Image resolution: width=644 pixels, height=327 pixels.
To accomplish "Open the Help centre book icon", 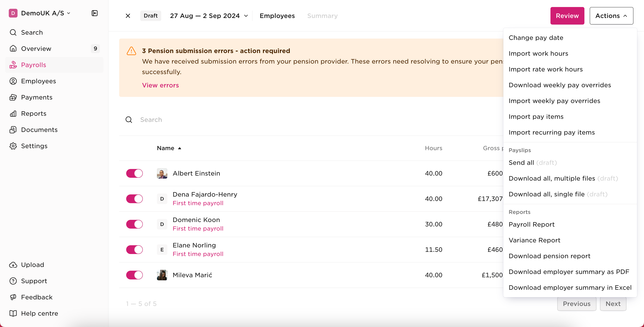I will pos(13,313).
